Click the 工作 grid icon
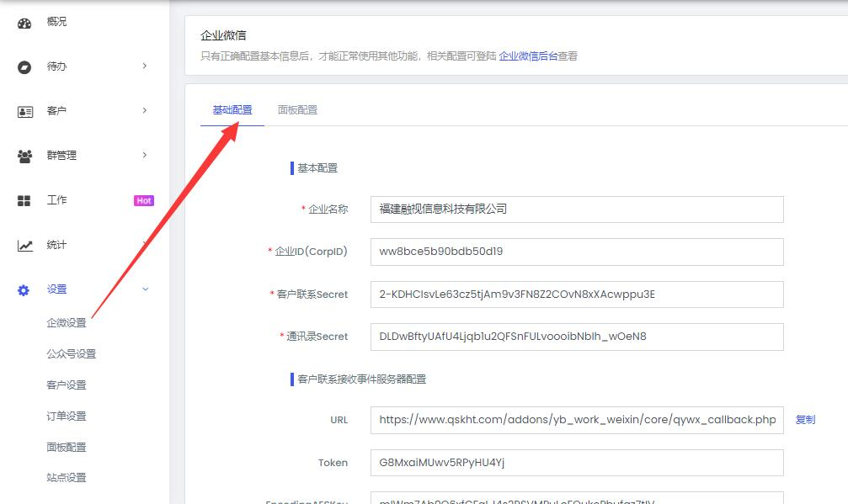848x504 pixels. coord(24,201)
